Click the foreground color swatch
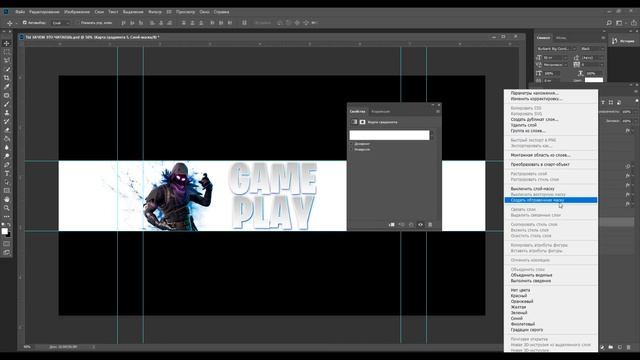 point(4,231)
